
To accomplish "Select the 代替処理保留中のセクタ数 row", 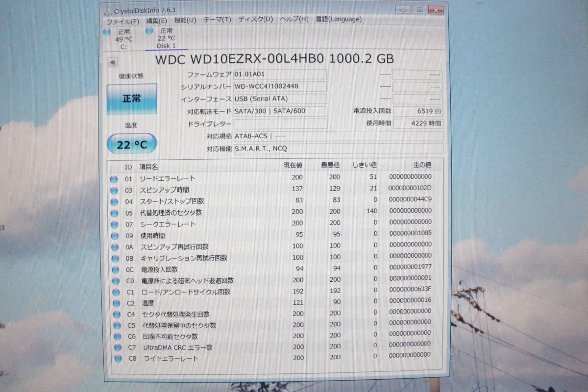I will point(274,324).
